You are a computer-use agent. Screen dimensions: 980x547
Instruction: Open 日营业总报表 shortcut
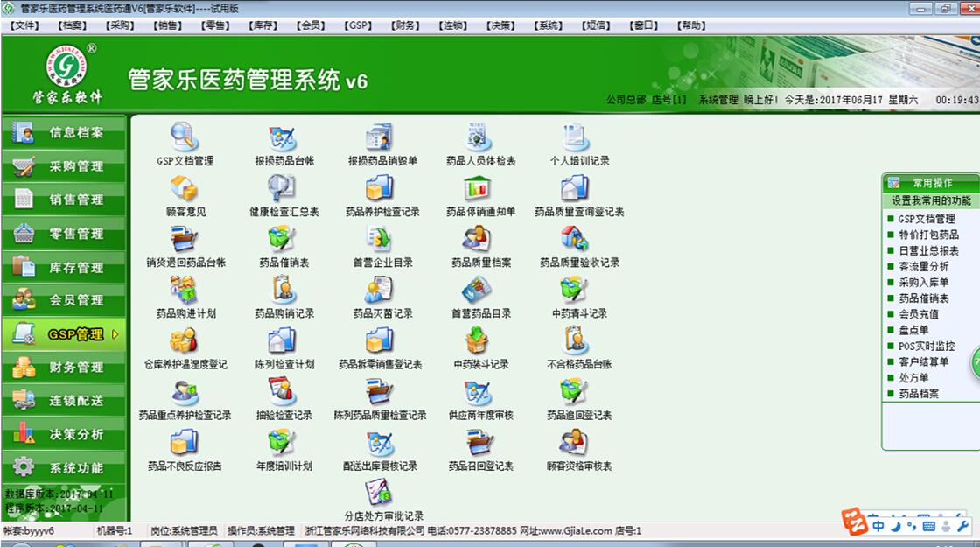(x=928, y=250)
